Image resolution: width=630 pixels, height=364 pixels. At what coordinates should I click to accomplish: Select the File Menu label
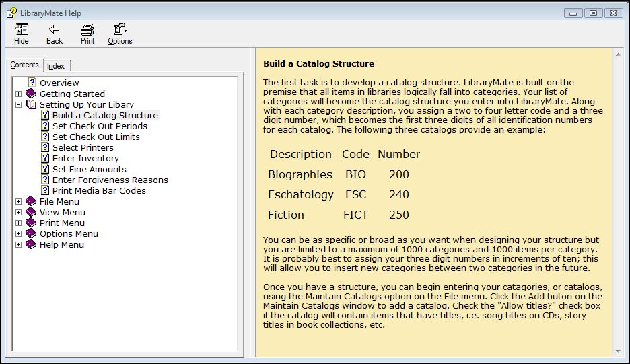point(59,202)
